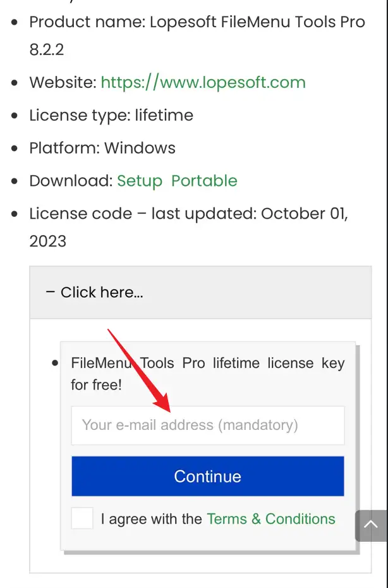Click the email address input field
The width and height of the screenshot is (388, 588).
coord(208,425)
